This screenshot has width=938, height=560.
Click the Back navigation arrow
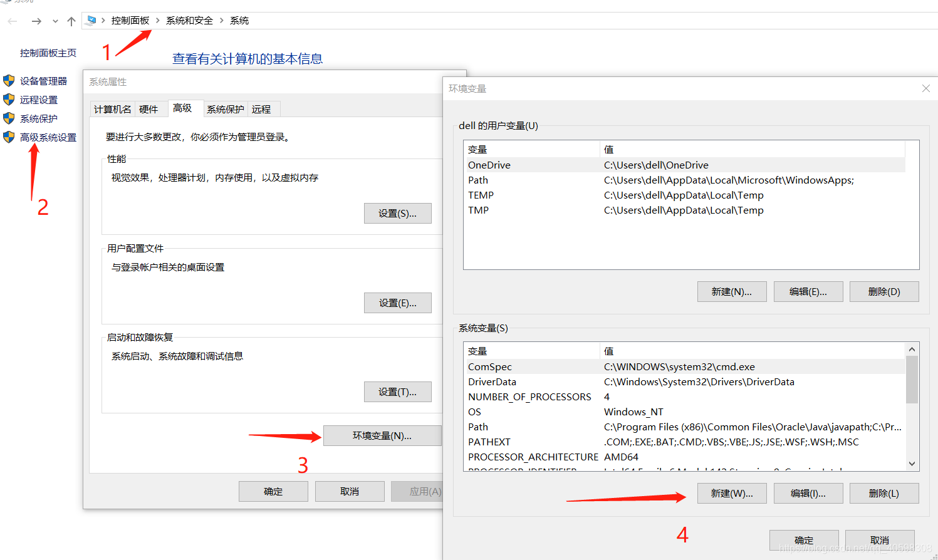pyautogui.click(x=13, y=21)
